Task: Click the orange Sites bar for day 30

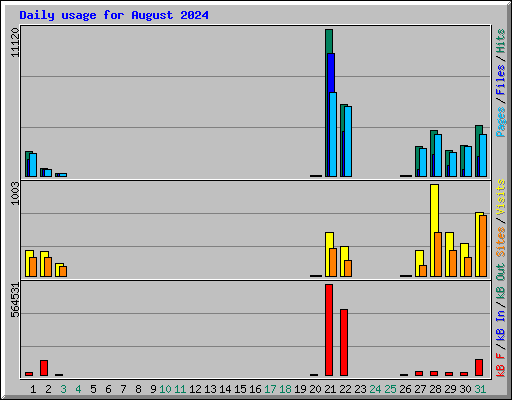Action: (x=468, y=267)
